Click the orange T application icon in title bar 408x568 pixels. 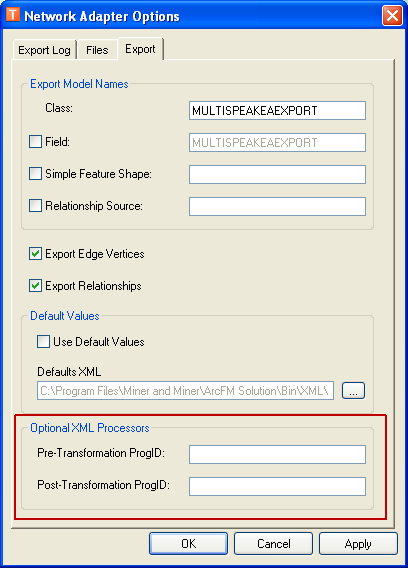tap(13, 15)
